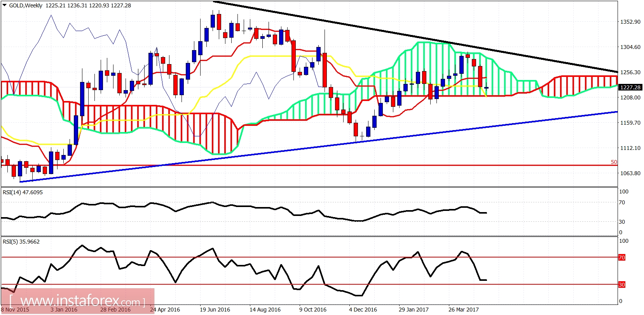Click the 29 Jan 2017 date label
The height and width of the screenshot is (315, 644).
[414, 310]
